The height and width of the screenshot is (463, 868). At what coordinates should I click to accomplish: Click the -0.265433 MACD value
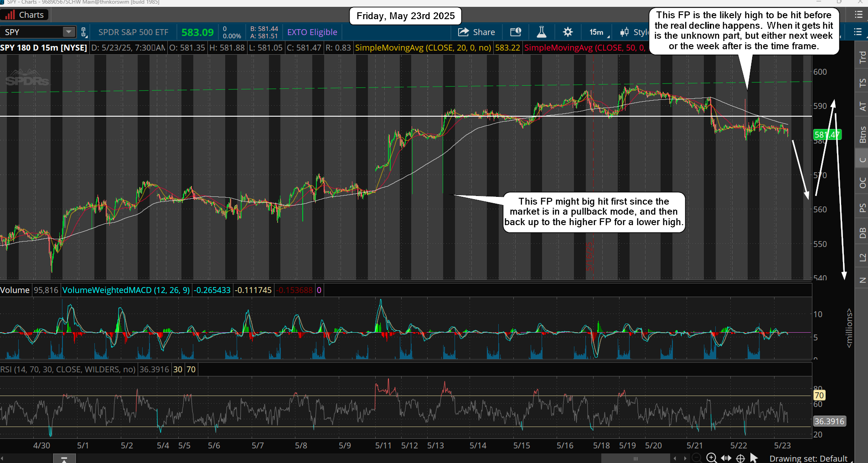[x=212, y=290]
